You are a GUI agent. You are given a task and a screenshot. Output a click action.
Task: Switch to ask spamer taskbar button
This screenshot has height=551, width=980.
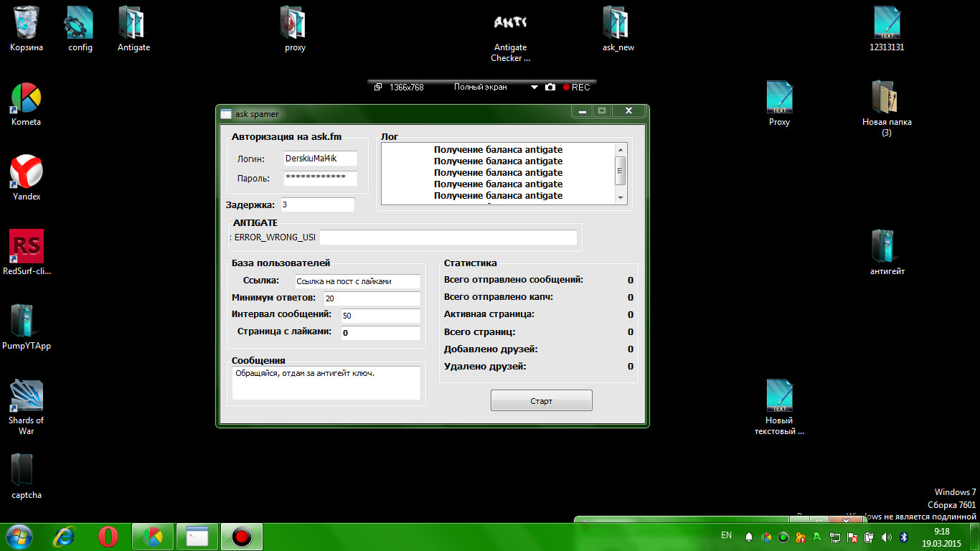tap(197, 537)
